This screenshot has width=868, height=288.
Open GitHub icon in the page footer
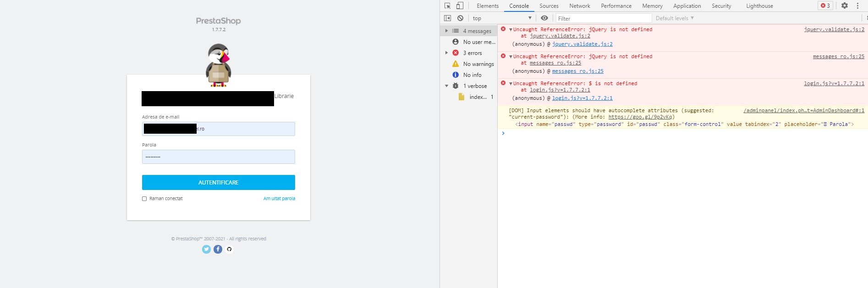(x=229, y=249)
